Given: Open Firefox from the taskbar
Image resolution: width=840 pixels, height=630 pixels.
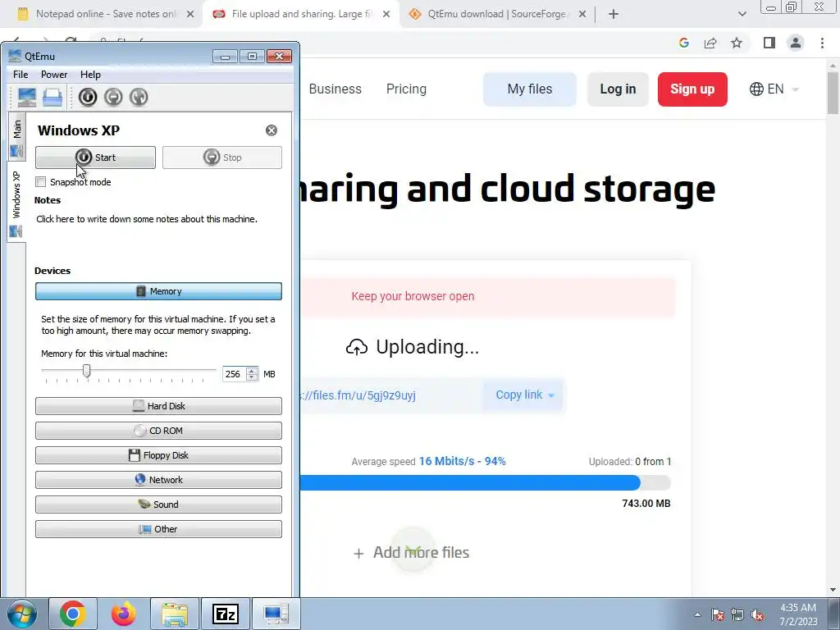Looking at the screenshot, I should pyautogui.click(x=124, y=614).
